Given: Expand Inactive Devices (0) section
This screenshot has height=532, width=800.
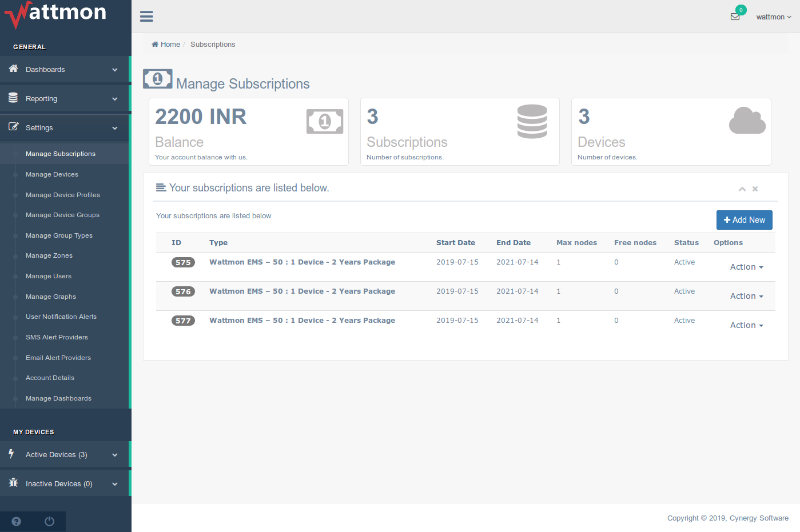Looking at the screenshot, I should coord(65,484).
